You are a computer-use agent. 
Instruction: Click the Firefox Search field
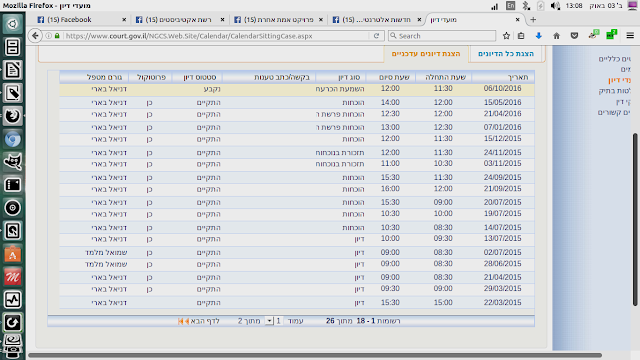coord(442,36)
